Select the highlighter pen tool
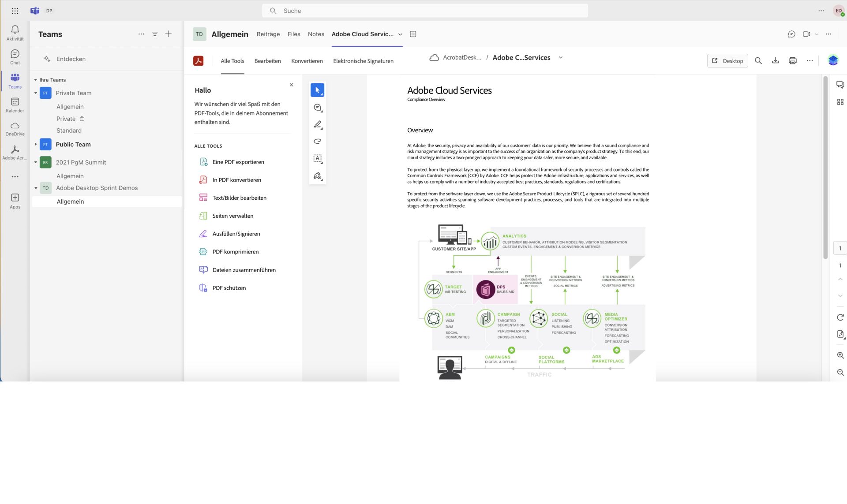Screen dimensions: 847x504 click(318, 125)
